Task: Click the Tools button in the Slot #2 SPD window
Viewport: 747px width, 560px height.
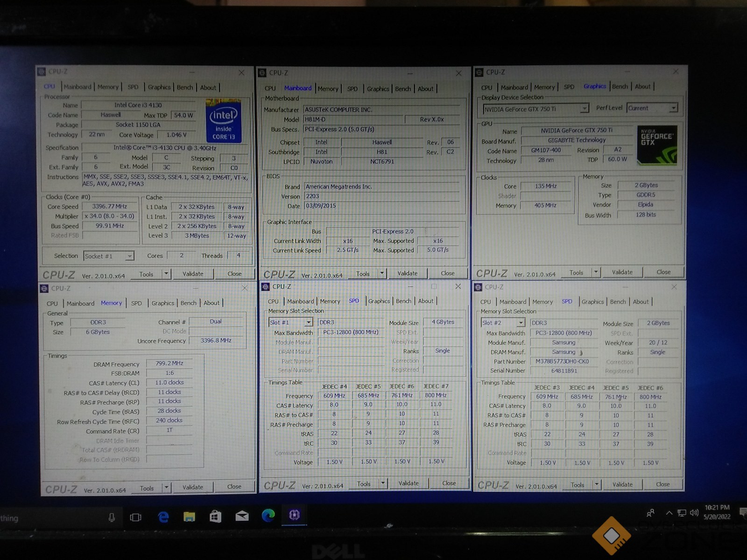Action: tap(577, 485)
